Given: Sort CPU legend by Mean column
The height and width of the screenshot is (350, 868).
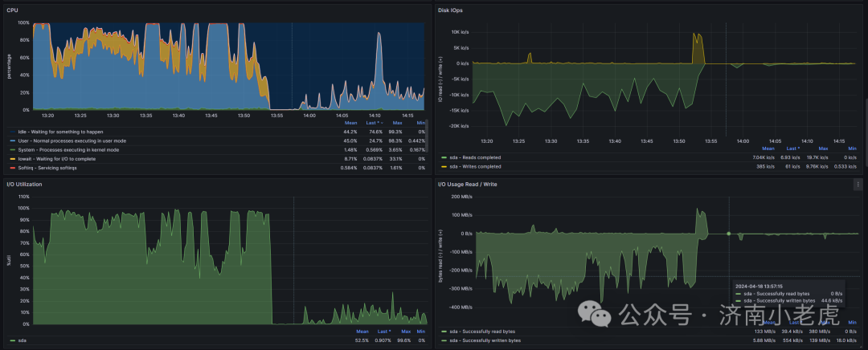Looking at the screenshot, I should point(351,123).
